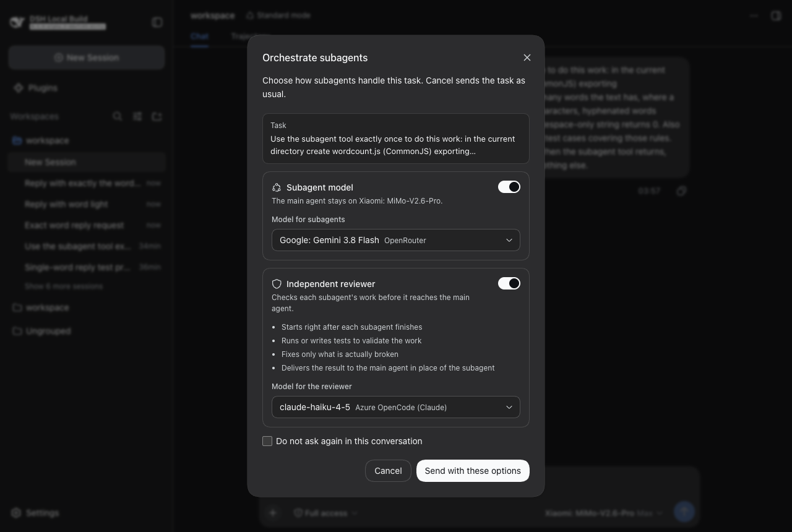The height and width of the screenshot is (532, 792).
Task: Open Settings at sidebar bottom
Action: coord(36,513)
